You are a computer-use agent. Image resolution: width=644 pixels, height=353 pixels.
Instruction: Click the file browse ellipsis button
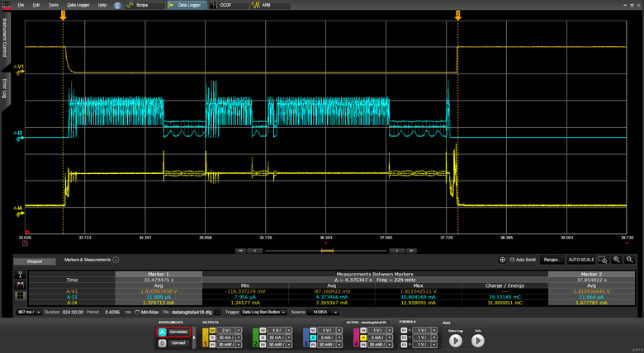[x=218, y=312]
